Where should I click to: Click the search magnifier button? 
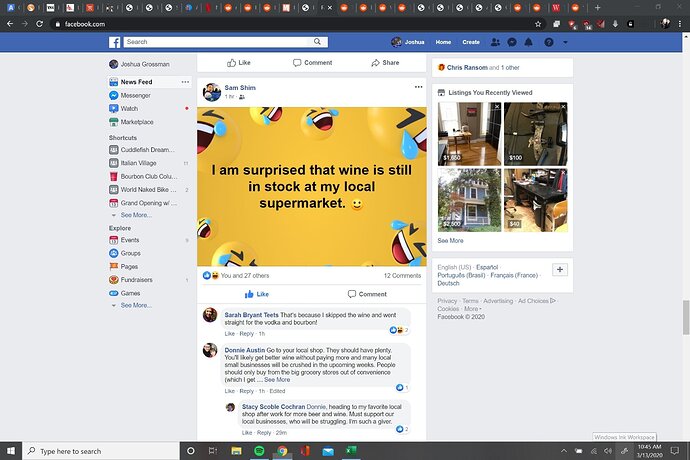tap(317, 42)
